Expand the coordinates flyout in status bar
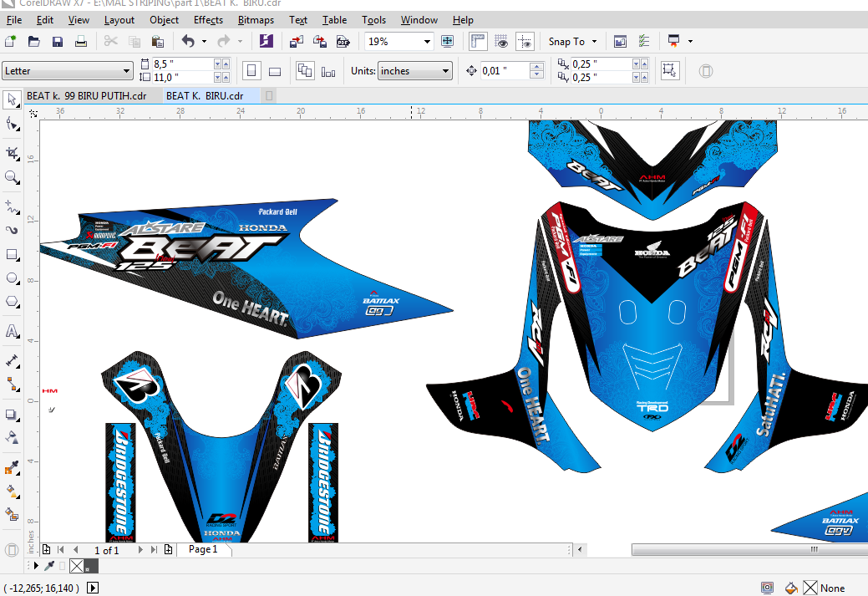The image size is (868, 596). coord(93,588)
